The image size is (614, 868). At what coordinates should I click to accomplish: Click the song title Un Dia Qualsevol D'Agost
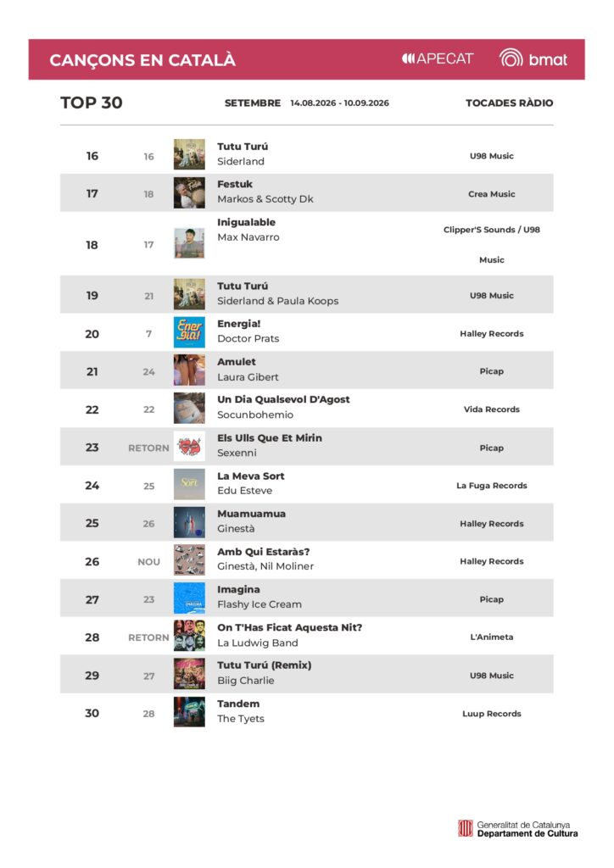pos(283,400)
